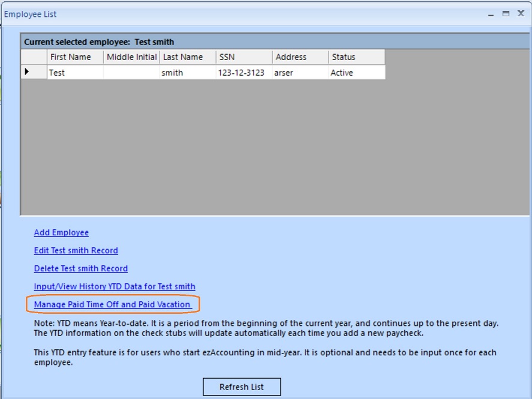Sort by the Status column header

click(356, 57)
